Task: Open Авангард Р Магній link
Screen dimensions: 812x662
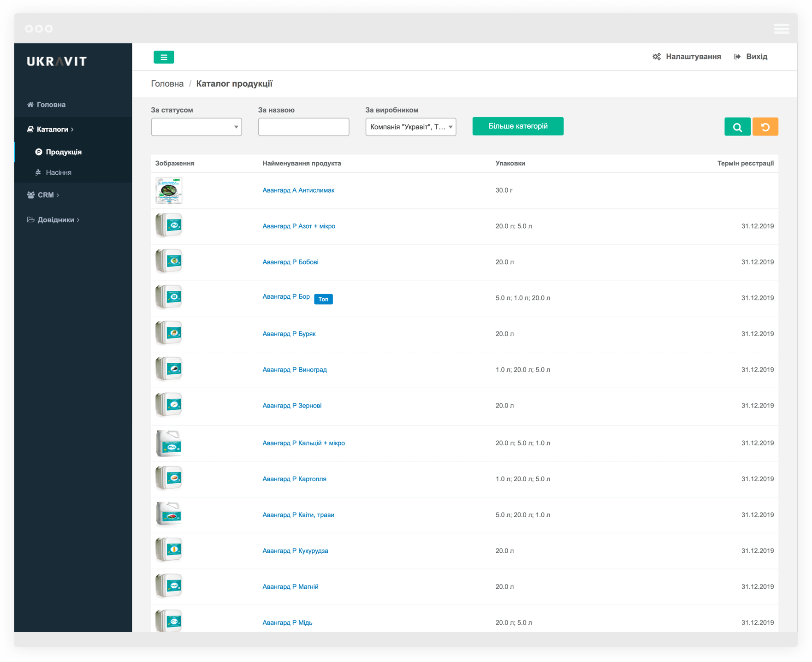Action: [x=290, y=587]
